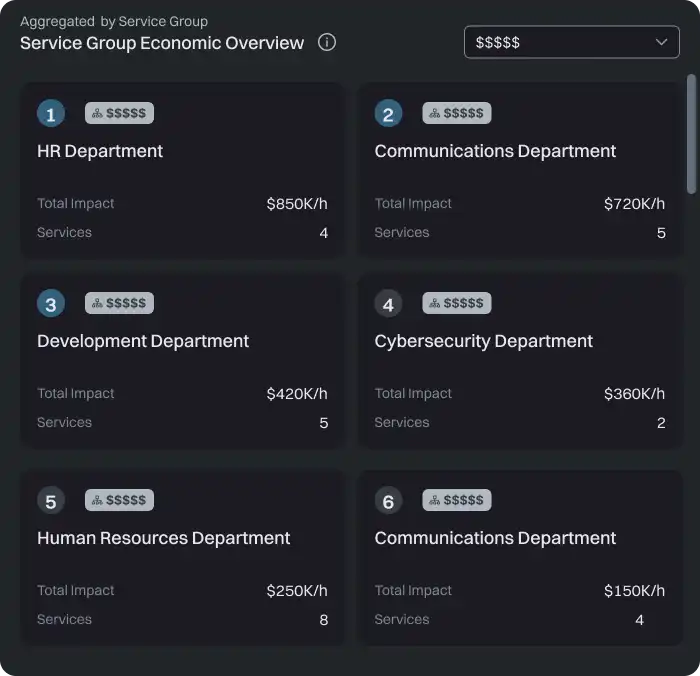
Task: Click the services count 2 on Cybersecurity card
Action: (661, 423)
